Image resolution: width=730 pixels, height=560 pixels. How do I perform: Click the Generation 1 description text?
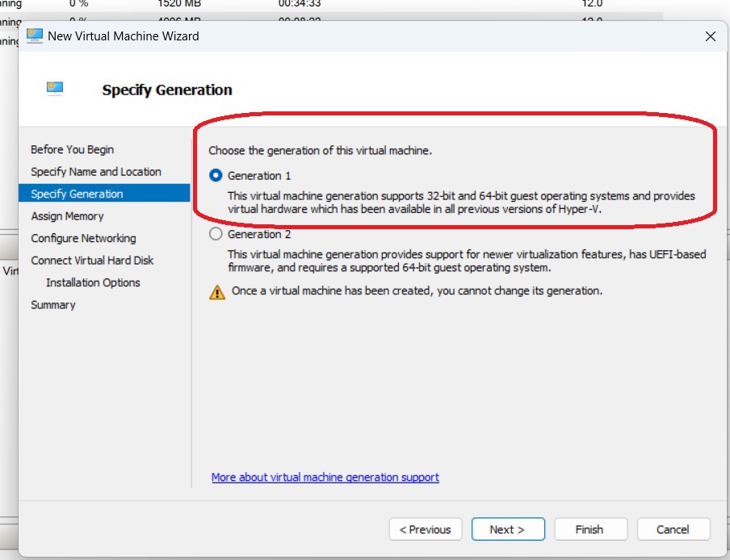click(461, 203)
